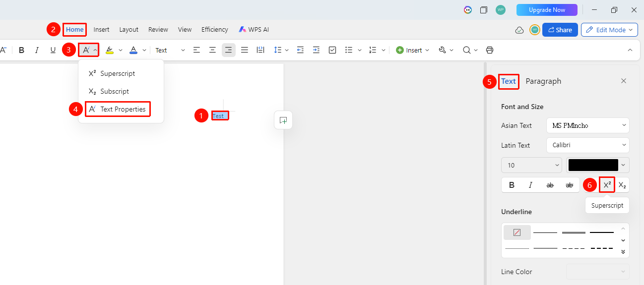Toggle italic in the Home toolbar
The width and height of the screenshot is (644, 285).
[37, 50]
